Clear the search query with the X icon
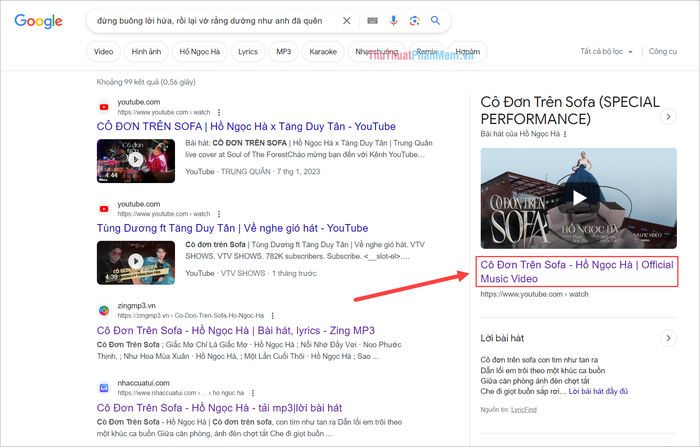Screen dimensions: 700x447 pyautogui.click(x=346, y=20)
